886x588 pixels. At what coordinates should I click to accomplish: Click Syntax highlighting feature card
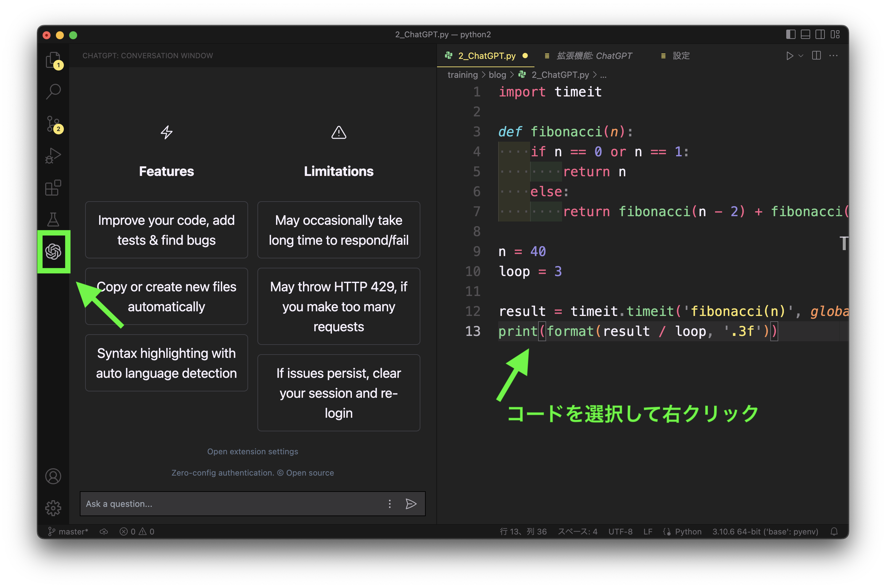point(167,363)
